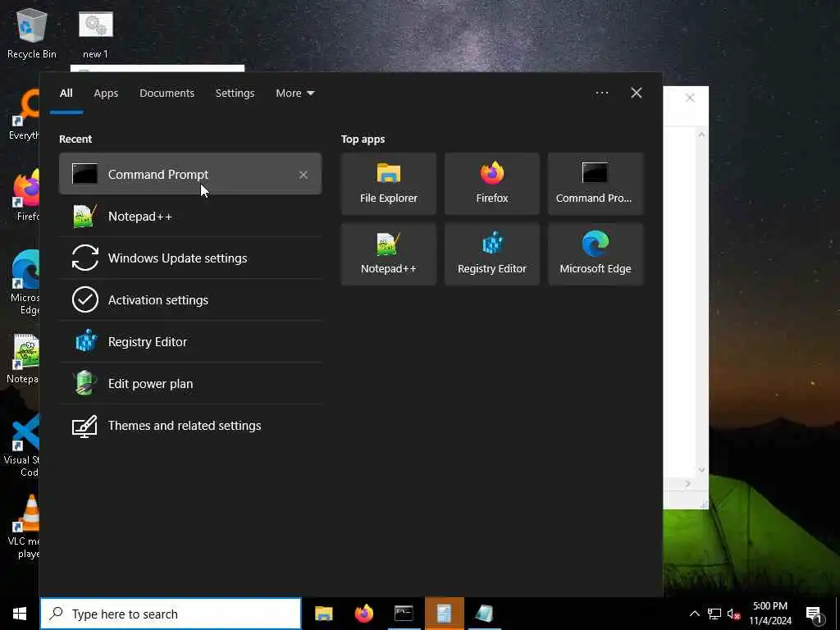Open Notepad++ from the Recent list
This screenshot has height=630, width=840.
[x=190, y=217]
